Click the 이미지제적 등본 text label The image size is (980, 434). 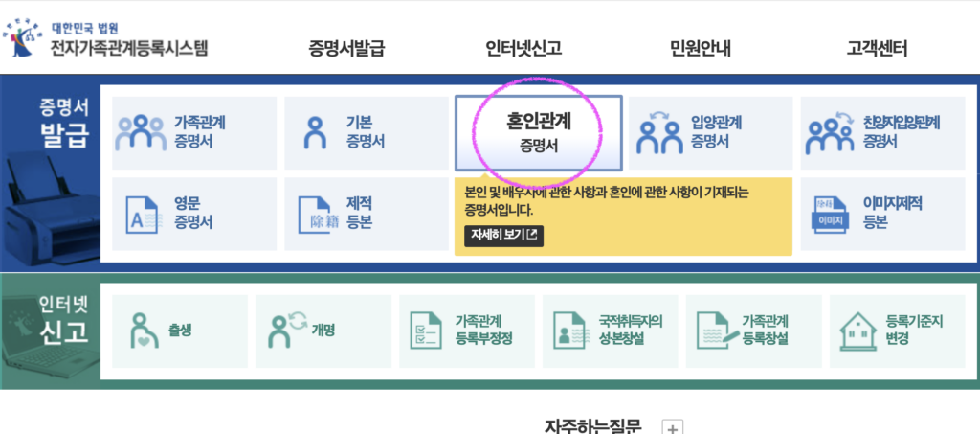tap(893, 214)
